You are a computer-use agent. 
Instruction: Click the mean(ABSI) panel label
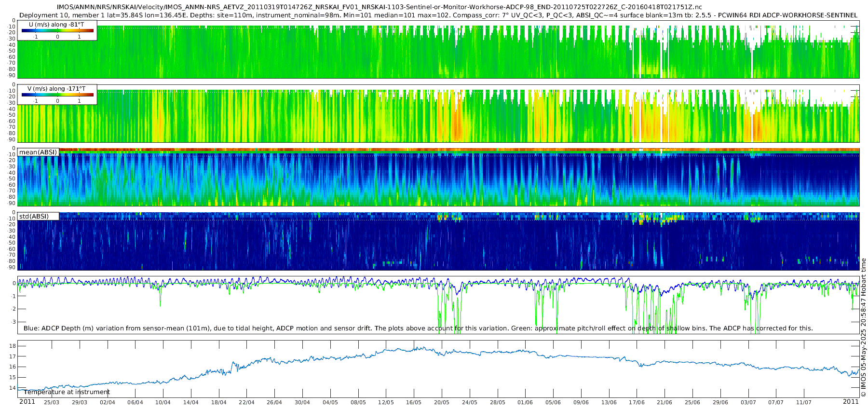coord(38,152)
